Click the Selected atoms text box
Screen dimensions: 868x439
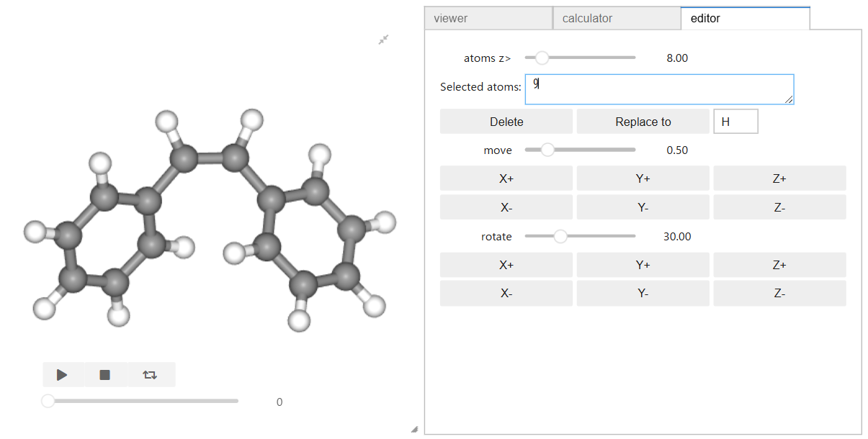(659, 89)
